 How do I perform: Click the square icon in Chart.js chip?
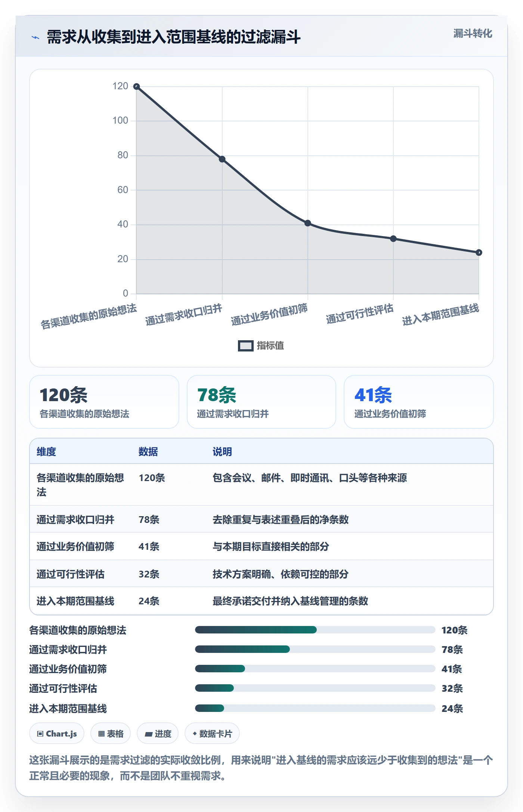40,734
